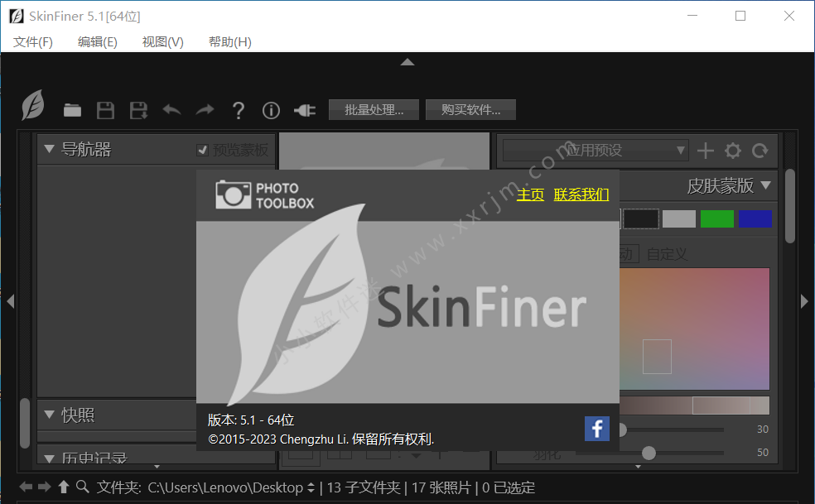Select the black mask color swatch

(641, 218)
